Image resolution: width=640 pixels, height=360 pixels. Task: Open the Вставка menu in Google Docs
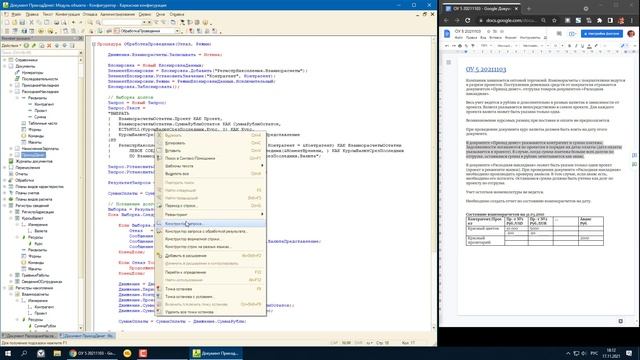click(495, 38)
